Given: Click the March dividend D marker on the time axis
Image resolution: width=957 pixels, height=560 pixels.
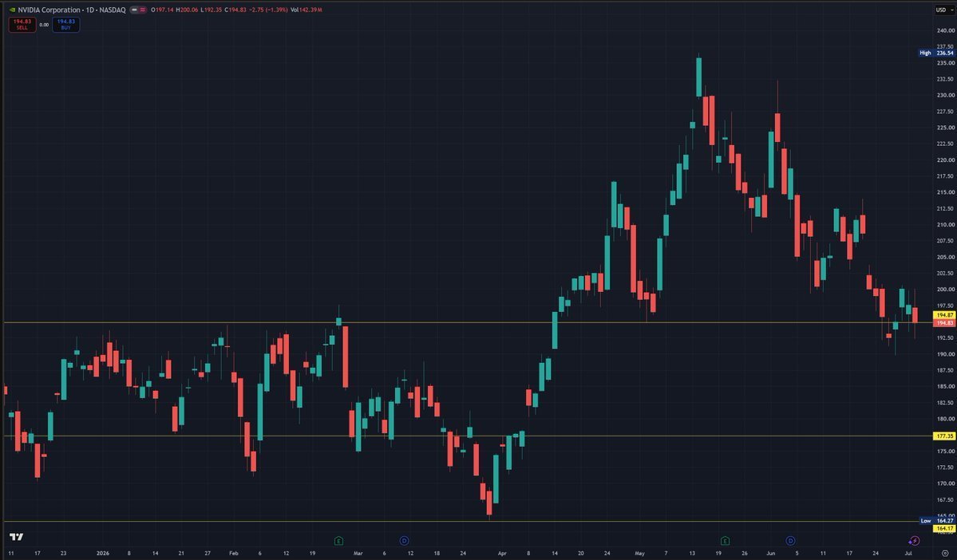Looking at the screenshot, I should pos(404,541).
